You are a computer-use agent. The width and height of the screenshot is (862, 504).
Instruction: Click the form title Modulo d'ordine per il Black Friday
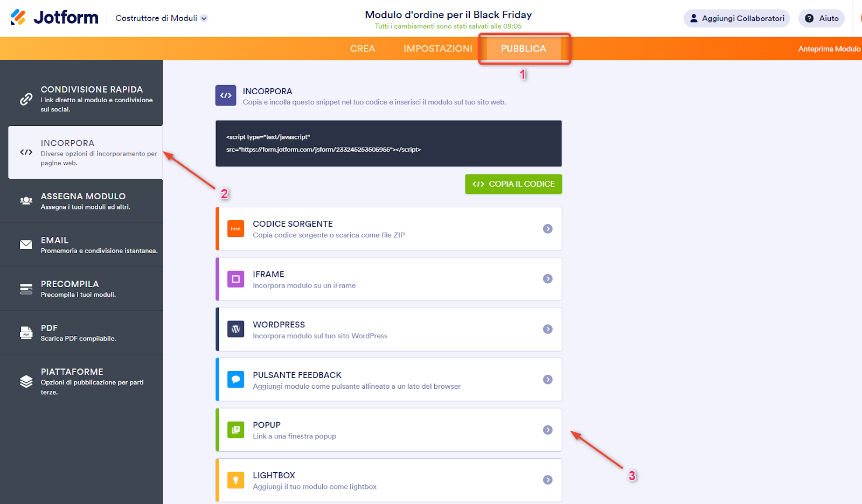[x=448, y=15]
